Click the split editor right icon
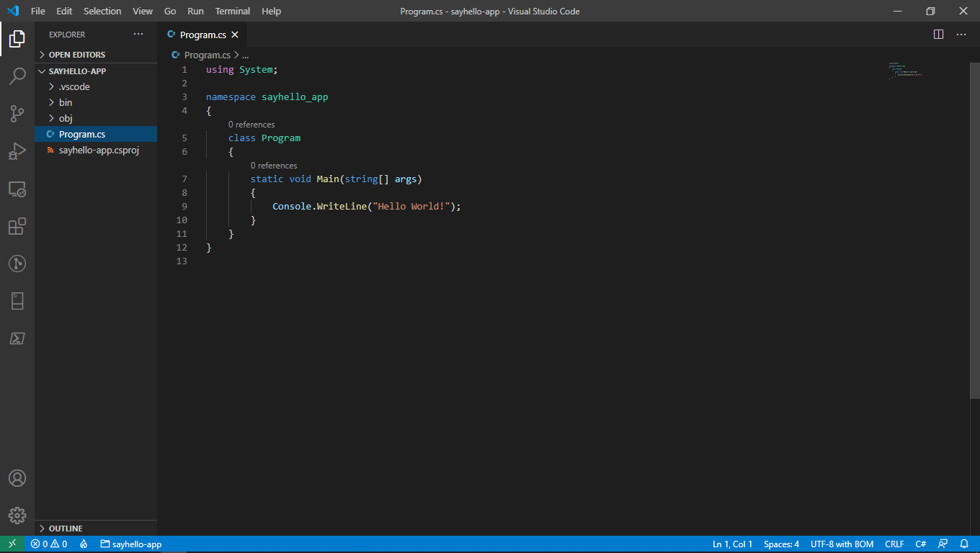Image resolution: width=980 pixels, height=553 pixels. (x=938, y=35)
